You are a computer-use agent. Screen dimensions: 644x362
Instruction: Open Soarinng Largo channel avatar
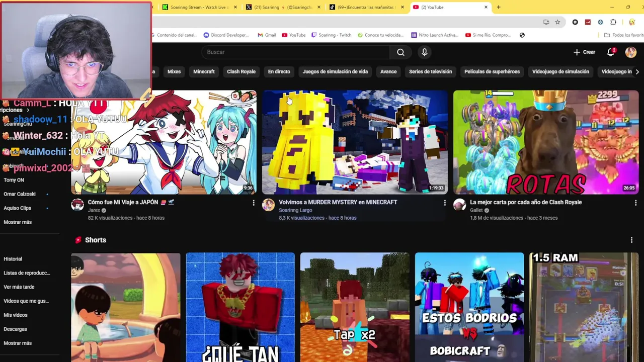pos(269,205)
